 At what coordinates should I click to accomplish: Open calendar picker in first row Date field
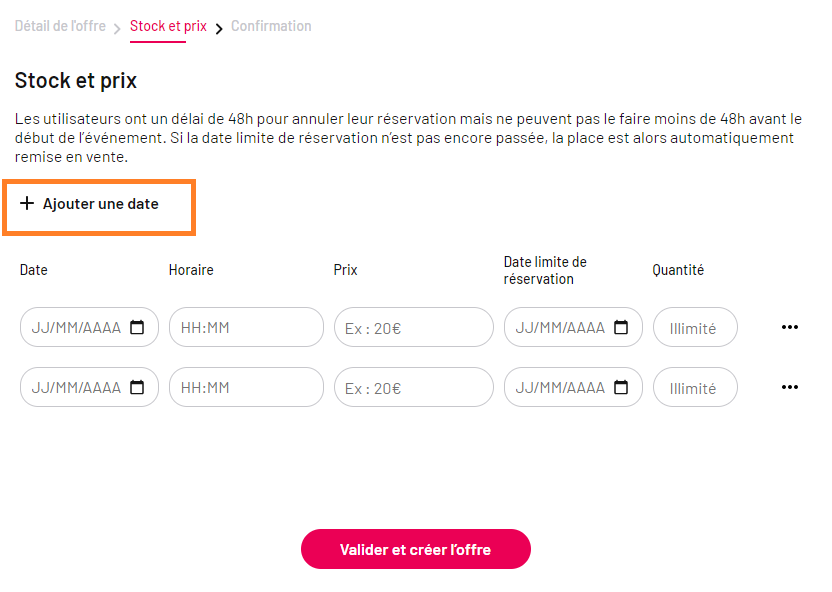coord(137,327)
